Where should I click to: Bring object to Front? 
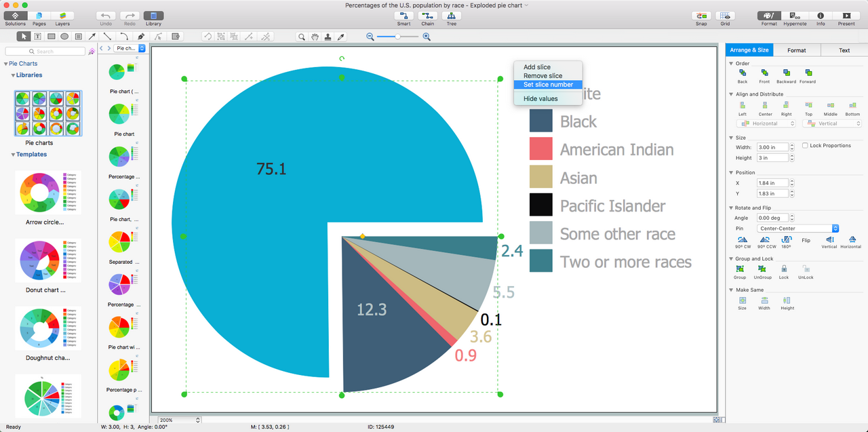[x=764, y=75]
